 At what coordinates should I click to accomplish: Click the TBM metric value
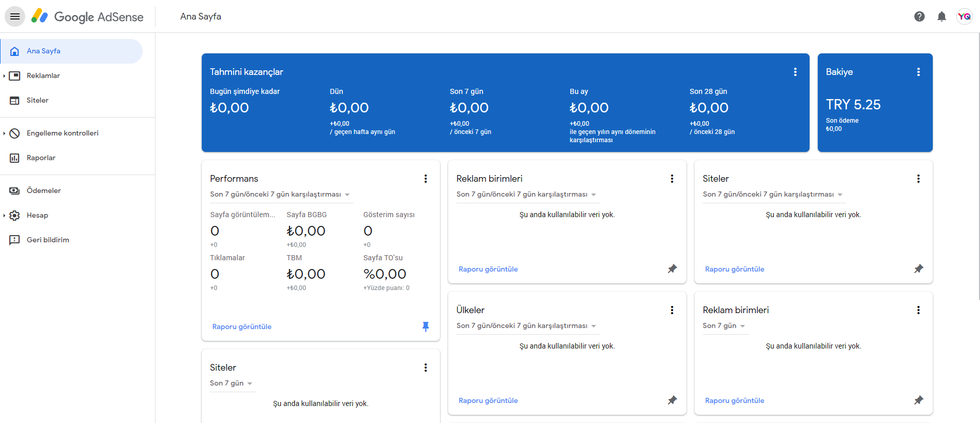click(x=306, y=274)
